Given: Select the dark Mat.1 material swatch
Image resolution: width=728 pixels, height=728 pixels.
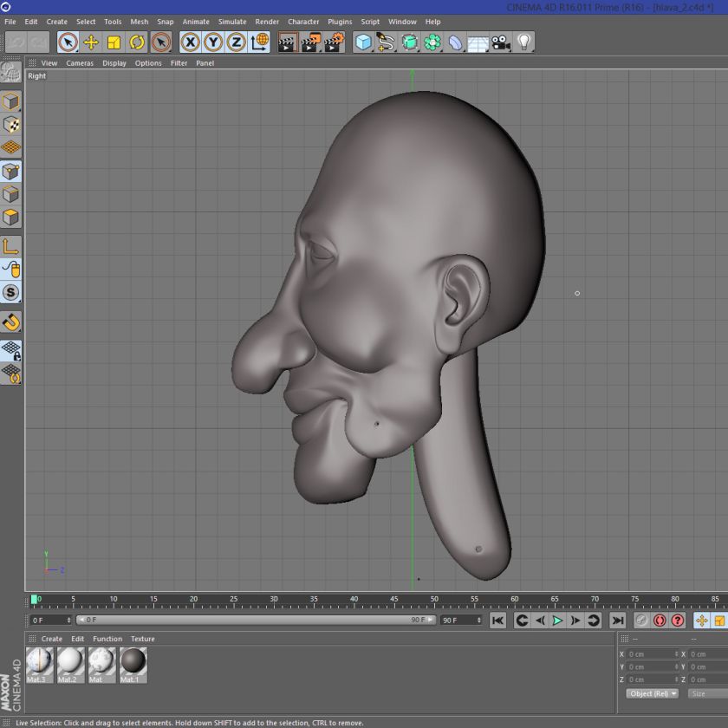Looking at the screenshot, I should [x=133, y=663].
